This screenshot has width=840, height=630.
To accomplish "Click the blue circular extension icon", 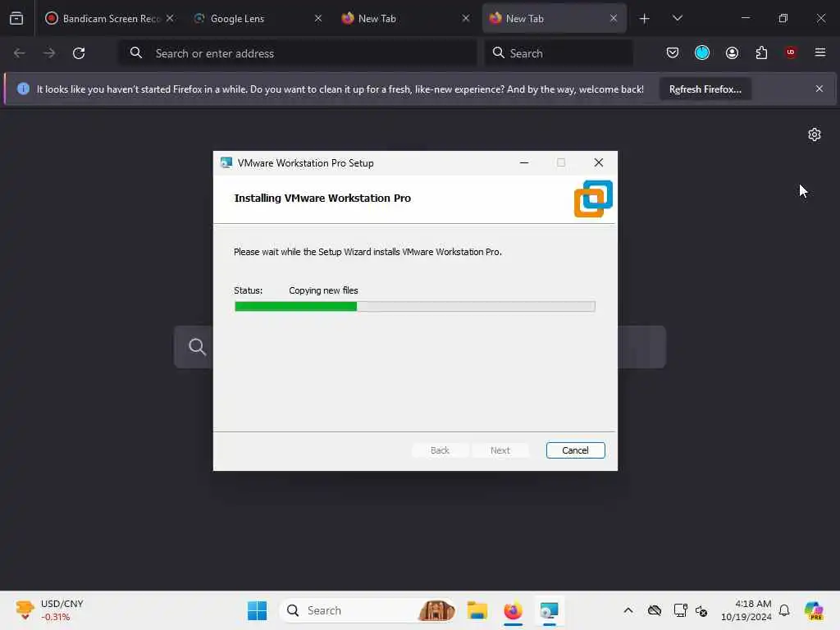I will tap(702, 52).
